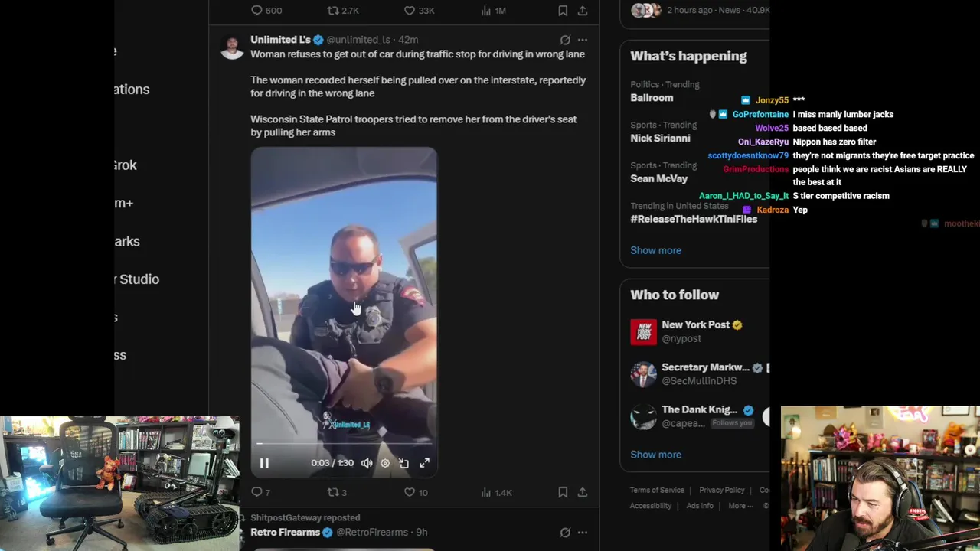Open video settings gear
980x551 pixels.
385,463
